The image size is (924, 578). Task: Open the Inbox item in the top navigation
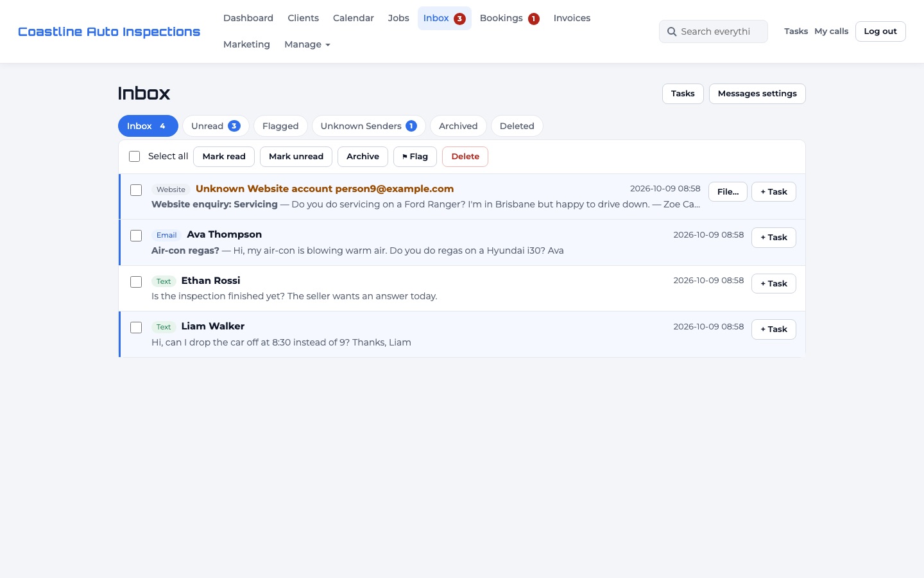pyautogui.click(x=445, y=18)
